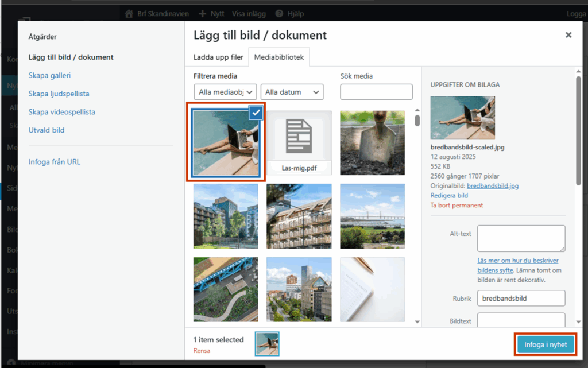Viewport: 588px width, 368px height.
Task: Click the bredbandsbild-scaled.jpg file name text
Action: pyautogui.click(x=467, y=148)
